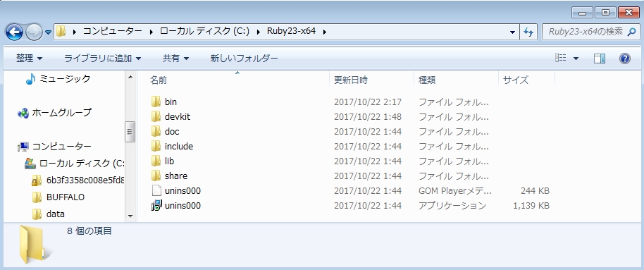Open the address bar history dropdown
The height and width of the screenshot is (270, 644).
(x=512, y=32)
